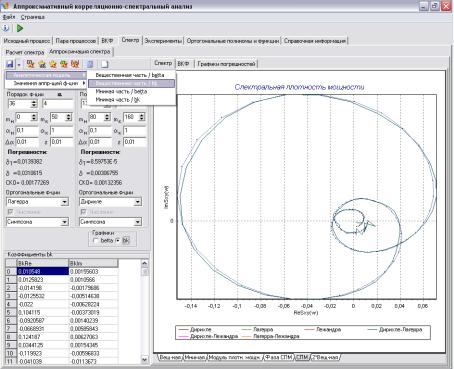Click the coefficients table's scroll-up arrow
This screenshot has height=369, width=454.
144,263
